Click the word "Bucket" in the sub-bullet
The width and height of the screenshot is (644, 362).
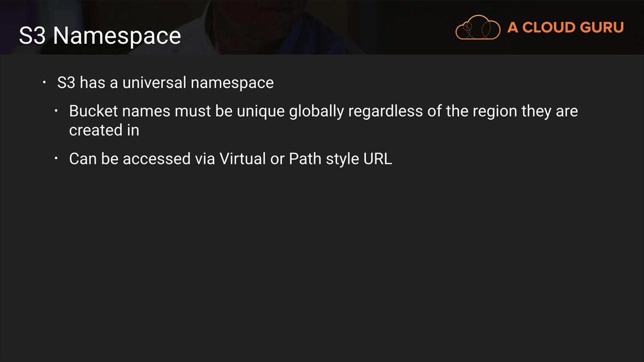pos(93,111)
